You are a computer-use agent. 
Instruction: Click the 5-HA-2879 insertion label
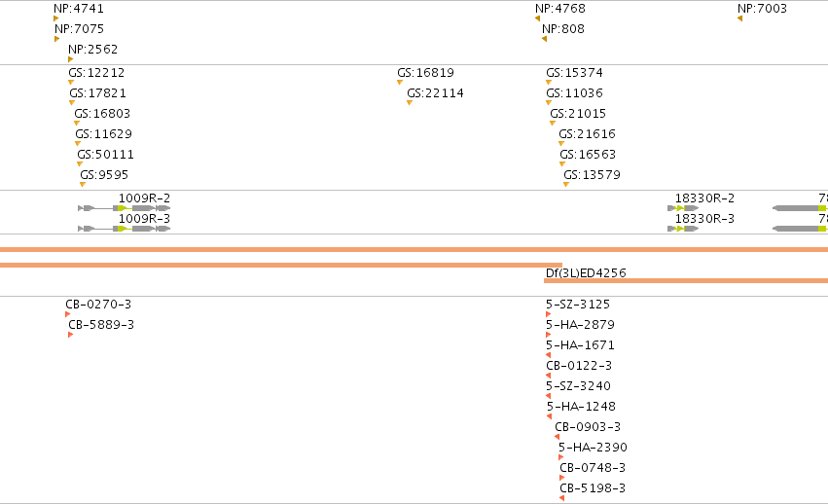(580, 324)
